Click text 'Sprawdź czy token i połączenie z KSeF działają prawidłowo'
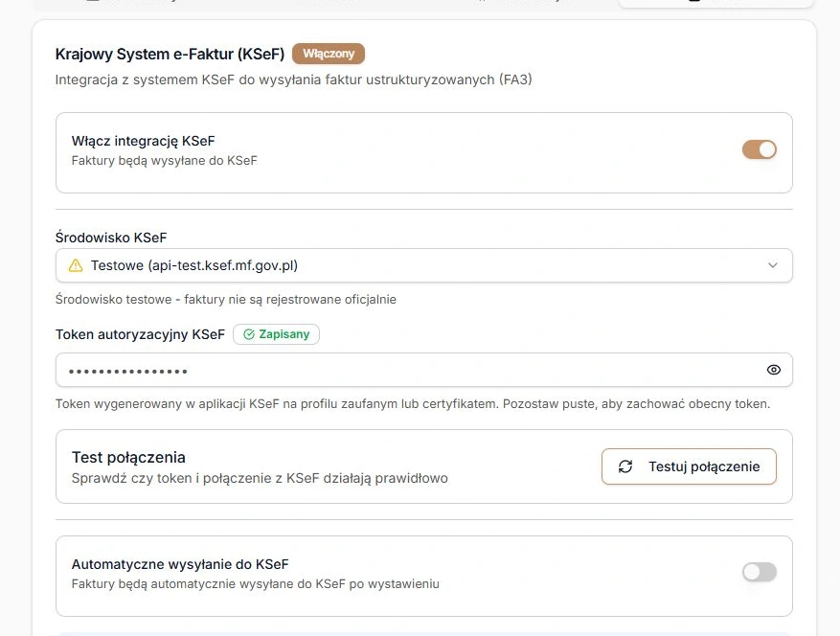The width and height of the screenshot is (840, 636). (x=260, y=478)
